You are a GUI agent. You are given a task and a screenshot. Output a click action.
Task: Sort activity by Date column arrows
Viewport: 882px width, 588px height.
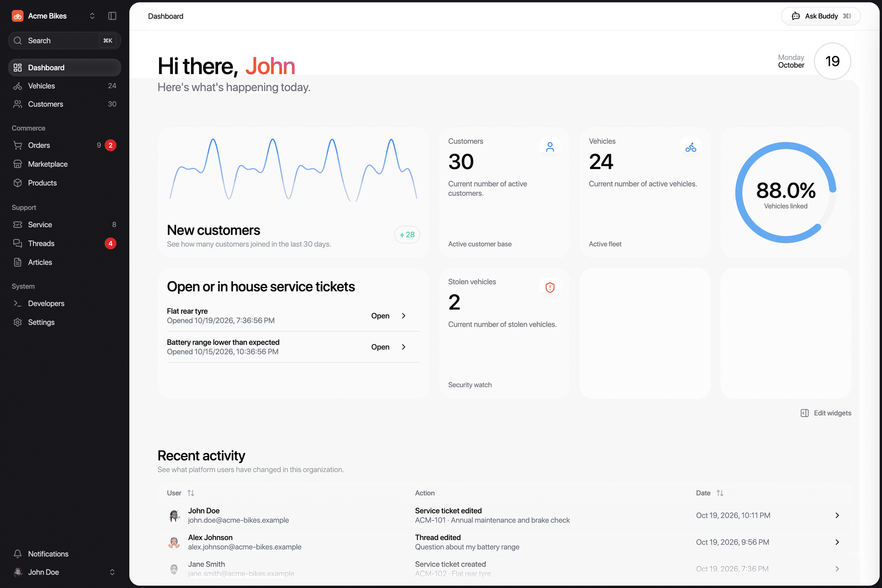pos(720,493)
